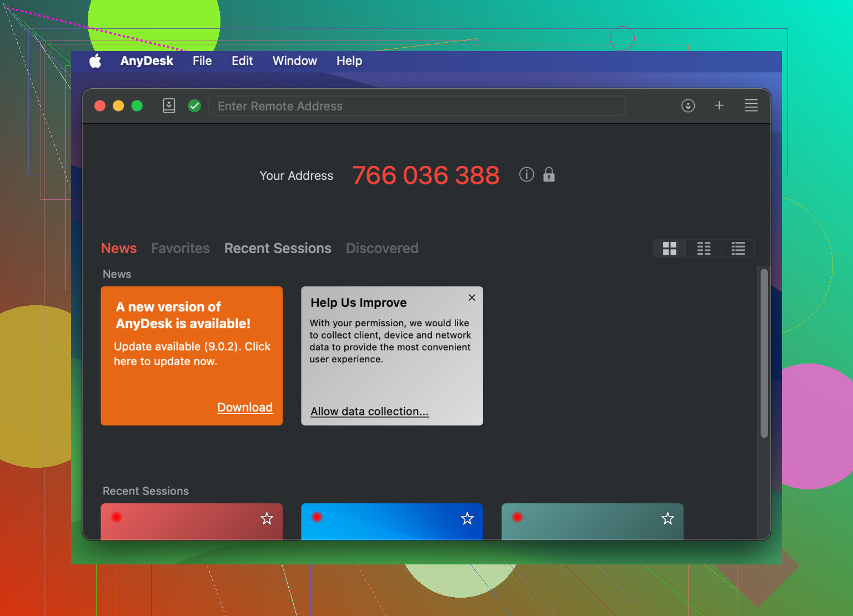The width and height of the screenshot is (853, 616).
Task: Favorite the teal recent session star
Action: (x=668, y=518)
